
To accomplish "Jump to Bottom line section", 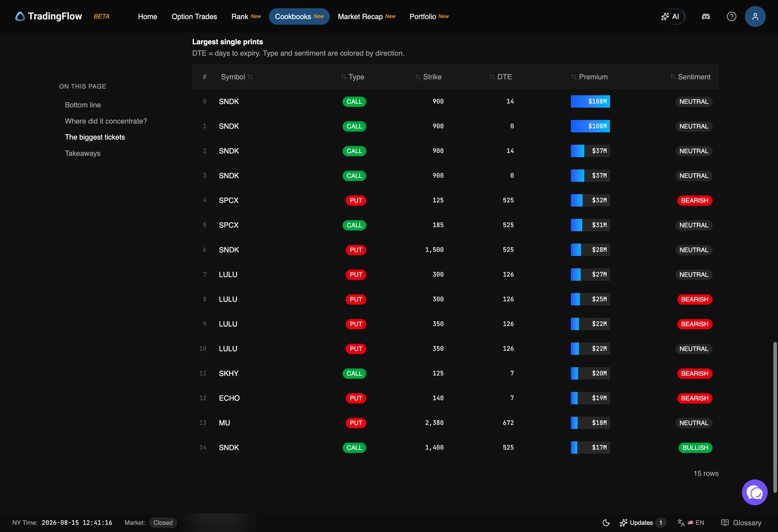I will [83, 105].
